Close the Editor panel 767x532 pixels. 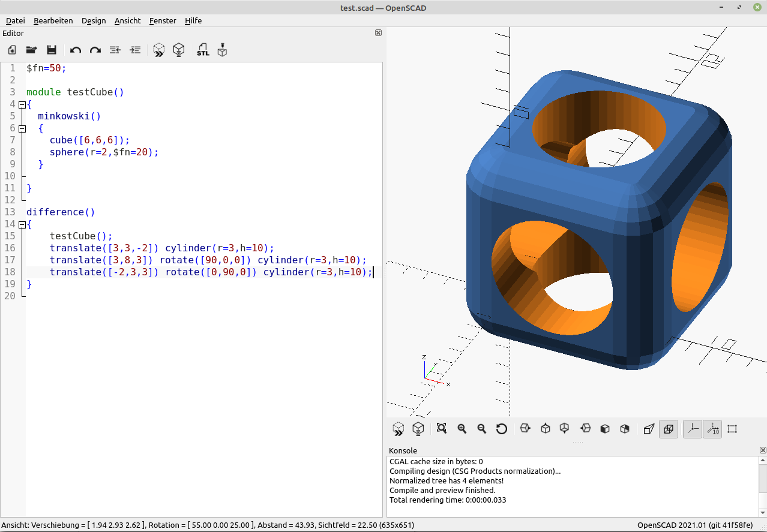point(378,33)
